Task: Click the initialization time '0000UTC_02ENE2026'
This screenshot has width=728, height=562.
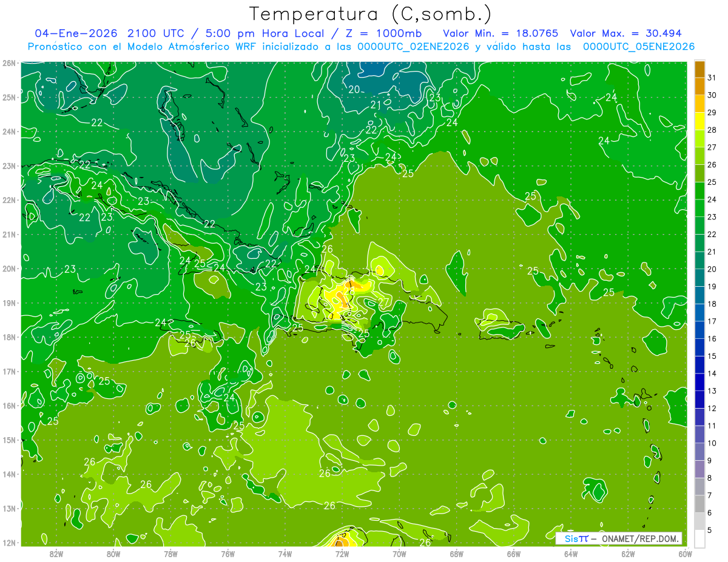Action: tap(413, 47)
